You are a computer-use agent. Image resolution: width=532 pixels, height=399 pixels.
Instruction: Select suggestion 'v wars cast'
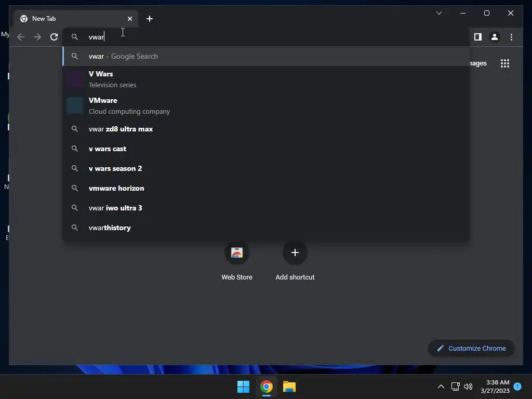(x=267, y=149)
